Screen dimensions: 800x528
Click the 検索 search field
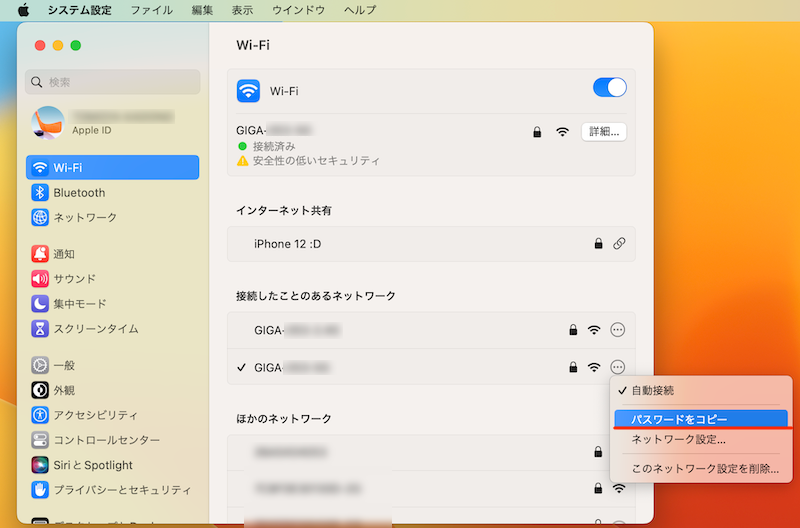[113, 82]
